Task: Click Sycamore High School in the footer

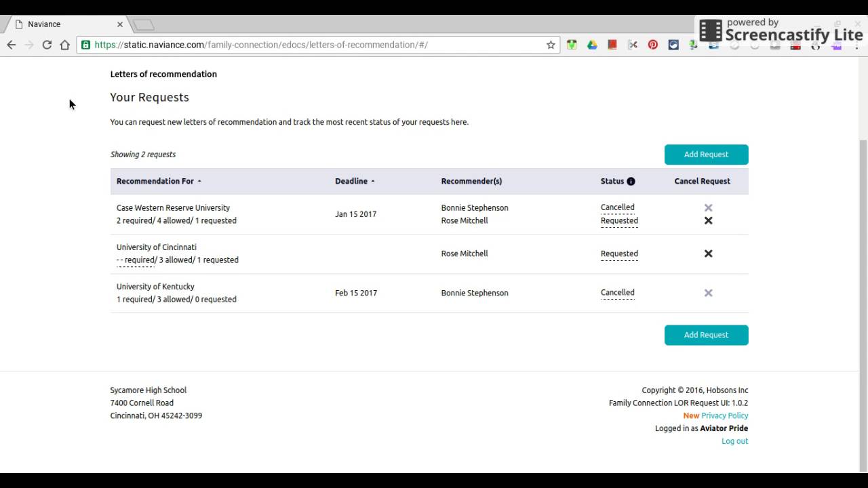Action: click(x=148, y=390)
